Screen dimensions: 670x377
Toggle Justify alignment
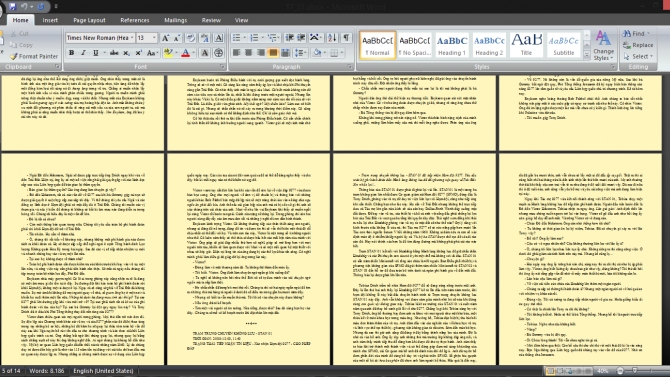click(273, 53)
